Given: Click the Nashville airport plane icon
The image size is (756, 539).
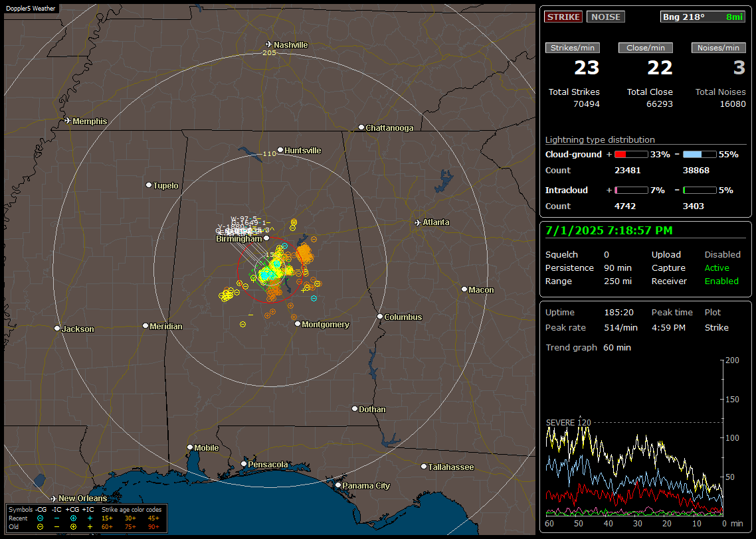Looking at the screenshot, I should click(269, 44).
